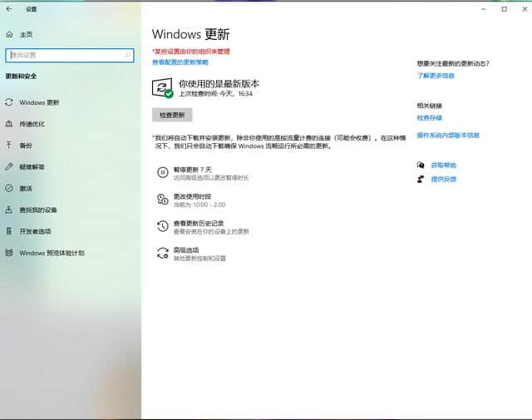
Task: Select the Windows 更新 sync icon in sidebar
Action: click(x=9, y=102)
